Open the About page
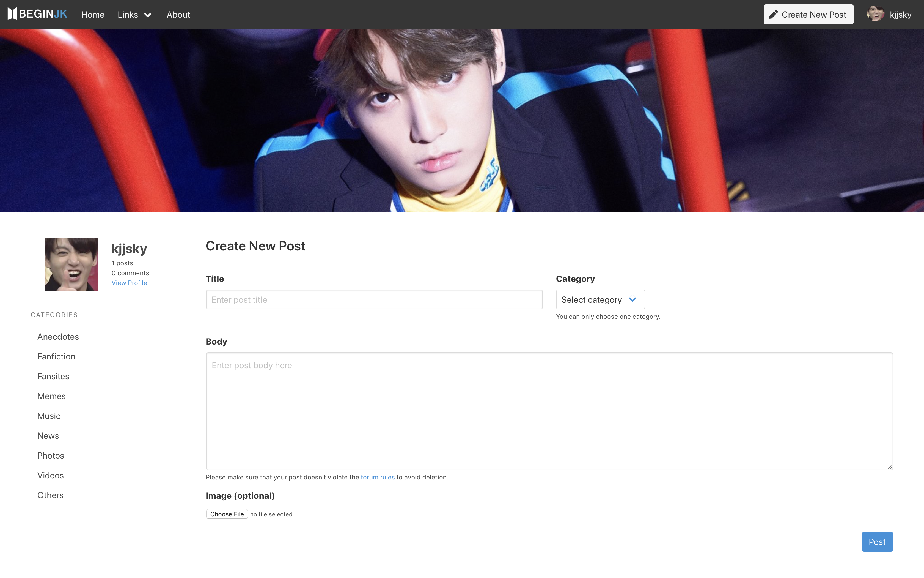 click(178, 15)
